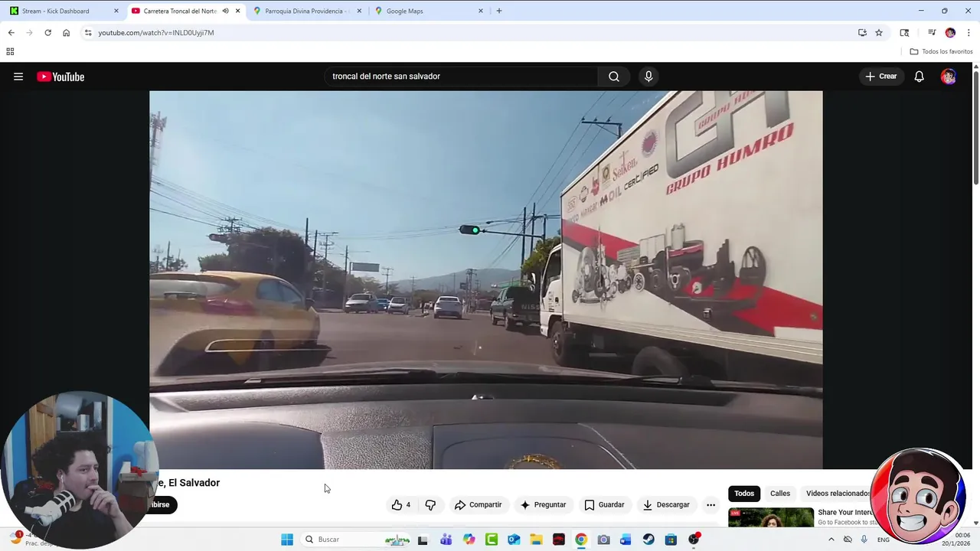Open Microsoft Teams from the taskbar
980x551 pixels.
(x=446, y=540)
